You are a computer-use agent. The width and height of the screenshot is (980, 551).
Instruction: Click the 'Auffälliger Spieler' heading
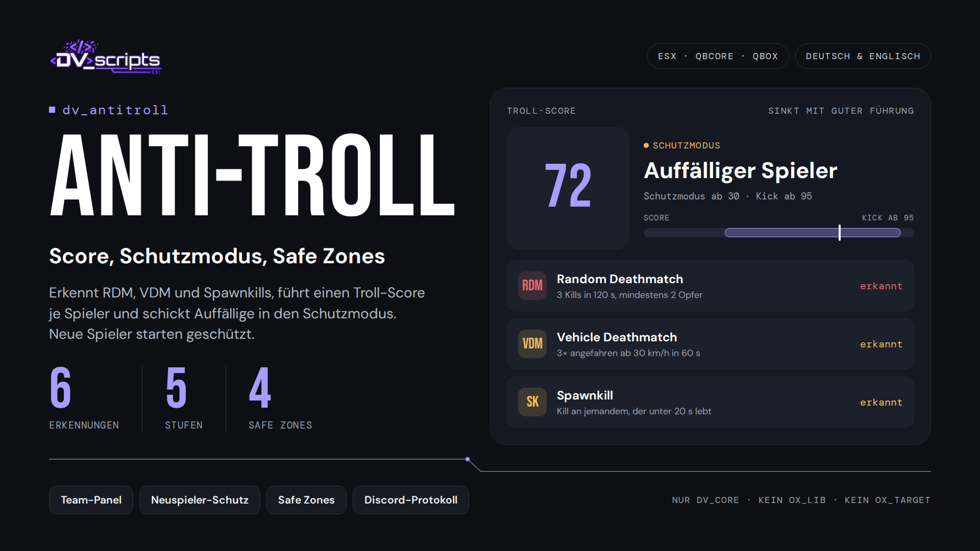[x=741, y=170]
